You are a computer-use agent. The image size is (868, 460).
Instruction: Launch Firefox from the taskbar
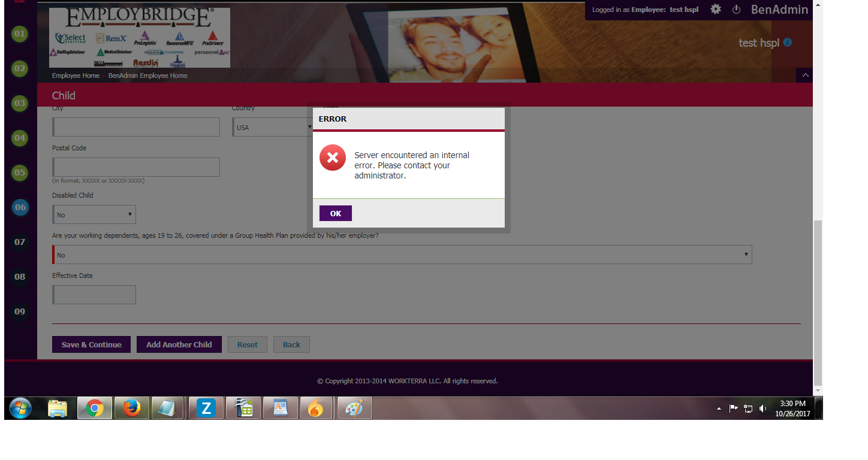[131, 408]
